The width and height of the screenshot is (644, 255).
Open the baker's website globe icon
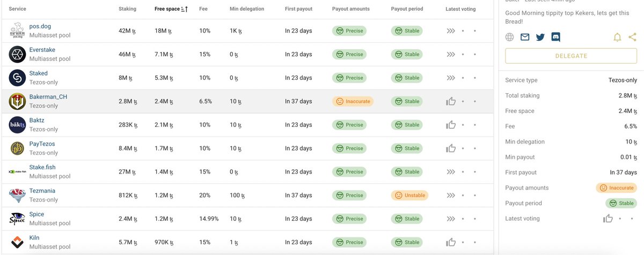510,37
